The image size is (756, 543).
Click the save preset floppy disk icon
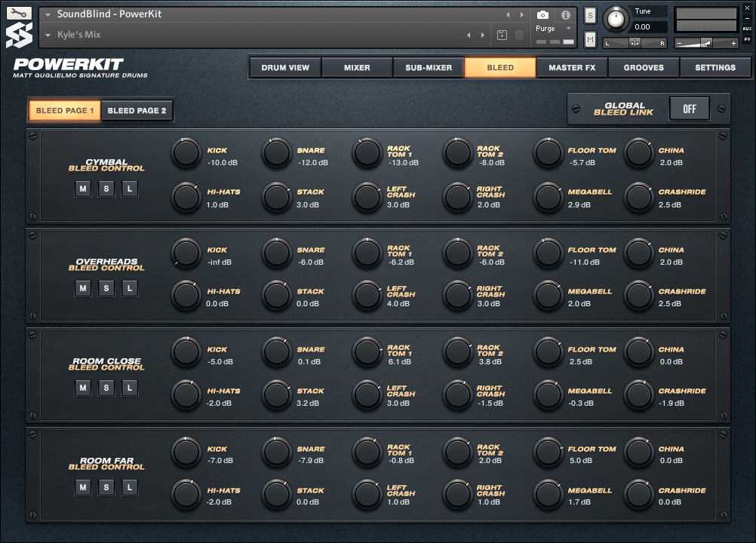[x=502, y=35]
